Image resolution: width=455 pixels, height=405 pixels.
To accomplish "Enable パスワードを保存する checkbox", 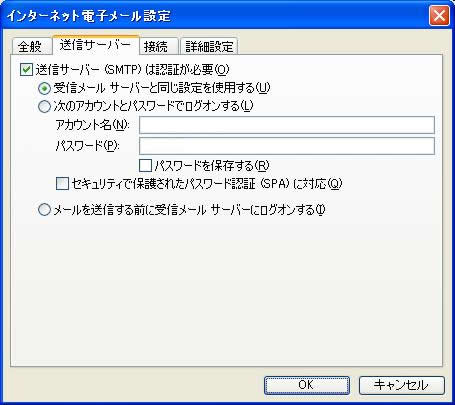I will [145, 165].
